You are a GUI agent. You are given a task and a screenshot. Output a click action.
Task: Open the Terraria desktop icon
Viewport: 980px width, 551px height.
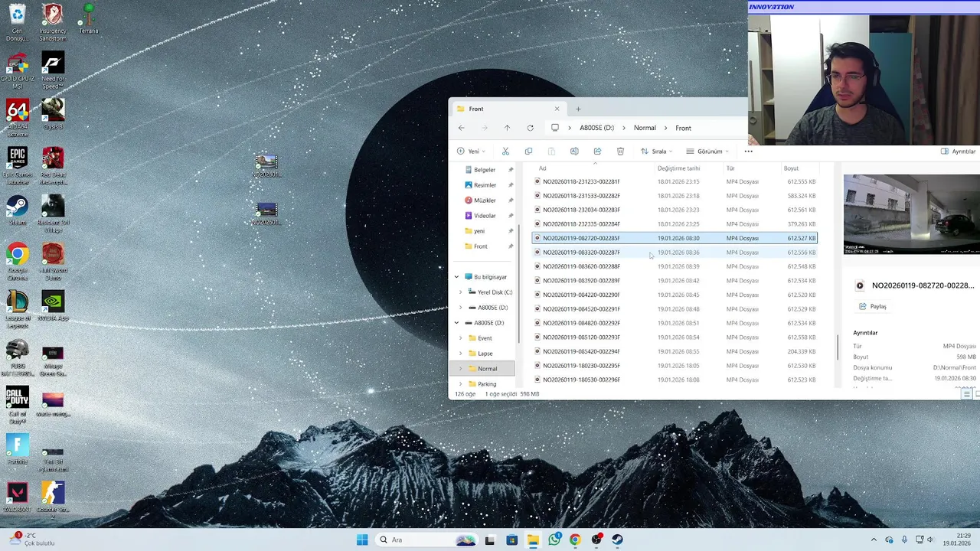[x=88, y=19]
